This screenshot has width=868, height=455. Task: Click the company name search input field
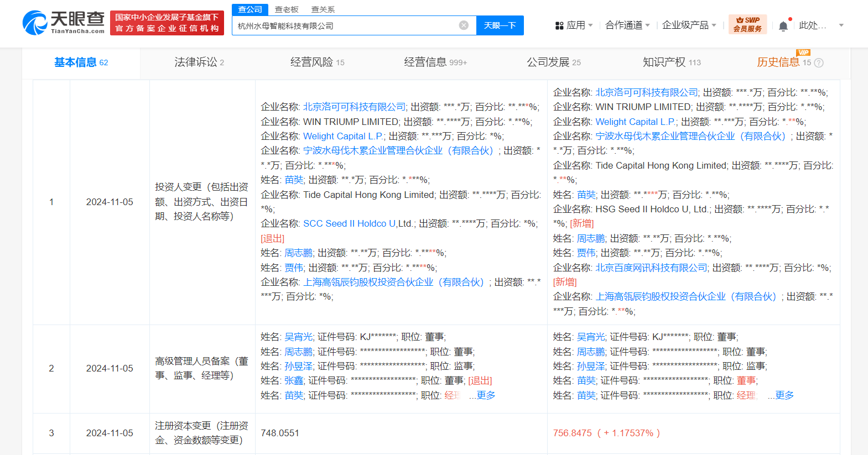[x=347, y=25]
